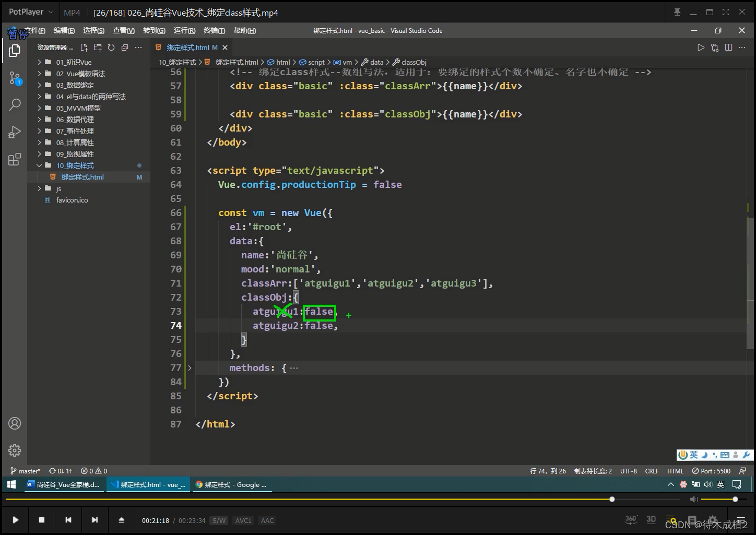Click the UTF-8 encoding button
The height and width of the screenshot is (535, 756).
click(x=629, y=471)
